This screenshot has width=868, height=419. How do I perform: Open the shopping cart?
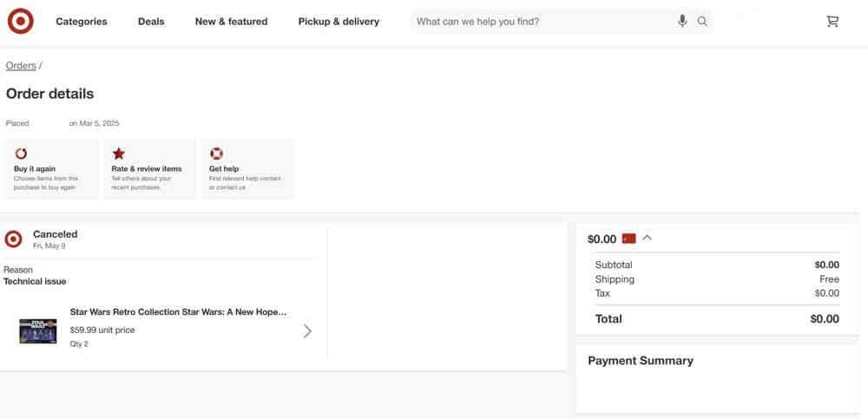832,21
